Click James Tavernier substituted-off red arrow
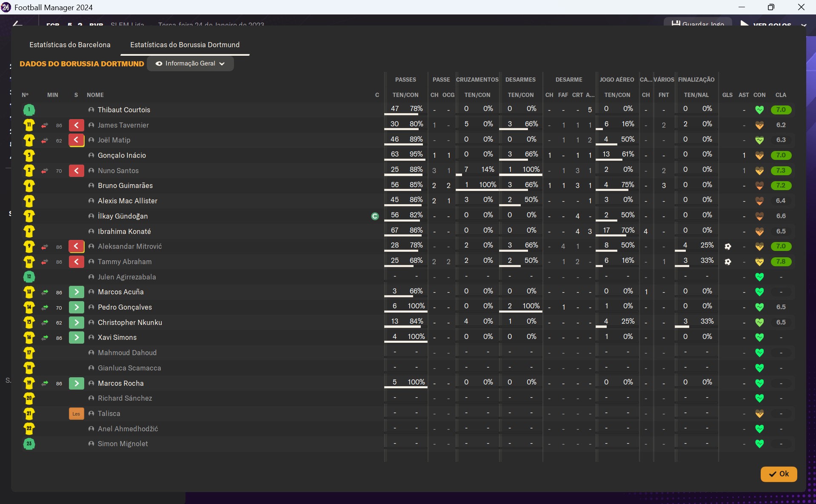This screenshot has width=816, height=504. (76, 125)
